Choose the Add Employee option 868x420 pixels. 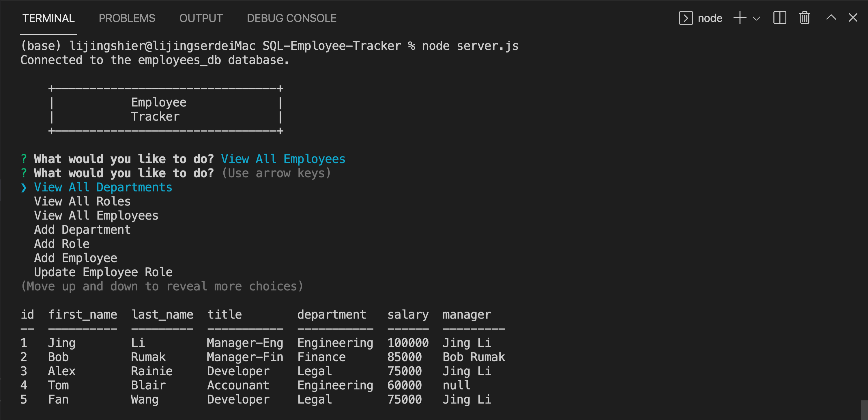(76, 258)
